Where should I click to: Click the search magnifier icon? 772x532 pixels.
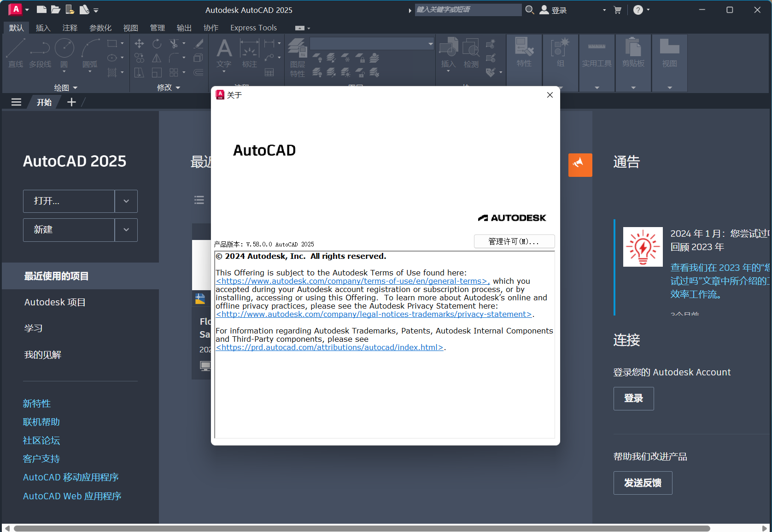click(530, 10)
